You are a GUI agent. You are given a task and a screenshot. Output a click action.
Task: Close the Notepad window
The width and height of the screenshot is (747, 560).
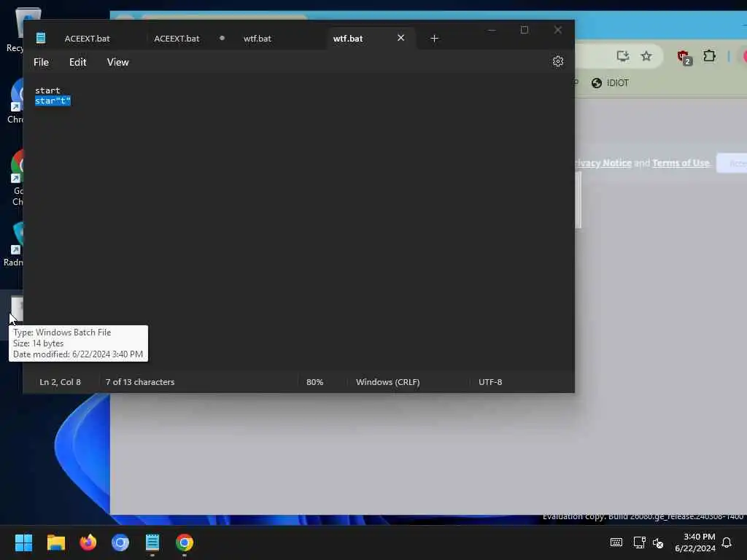click(558, 30)
